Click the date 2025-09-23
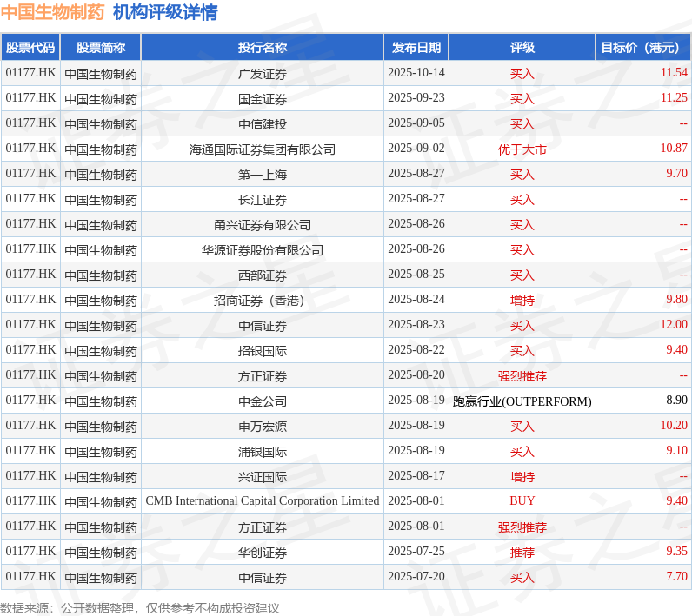Viewport: 692px width, 616px height. (416, 97)
